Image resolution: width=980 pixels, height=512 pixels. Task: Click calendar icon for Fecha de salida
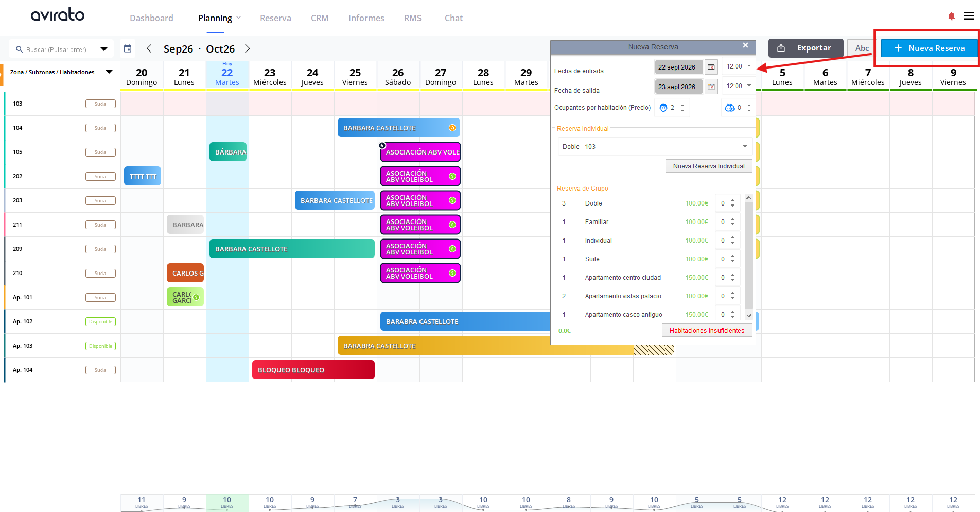[x=711, y=87]
